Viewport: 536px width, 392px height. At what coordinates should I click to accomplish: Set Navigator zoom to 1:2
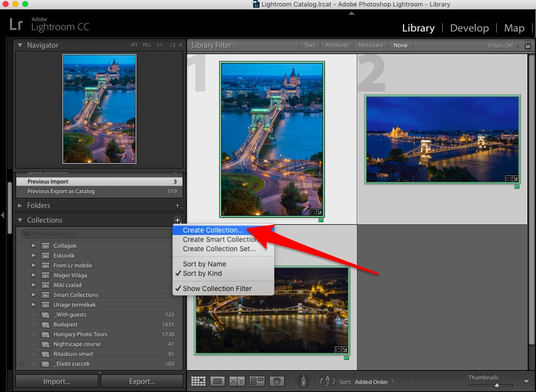[172, 45]
